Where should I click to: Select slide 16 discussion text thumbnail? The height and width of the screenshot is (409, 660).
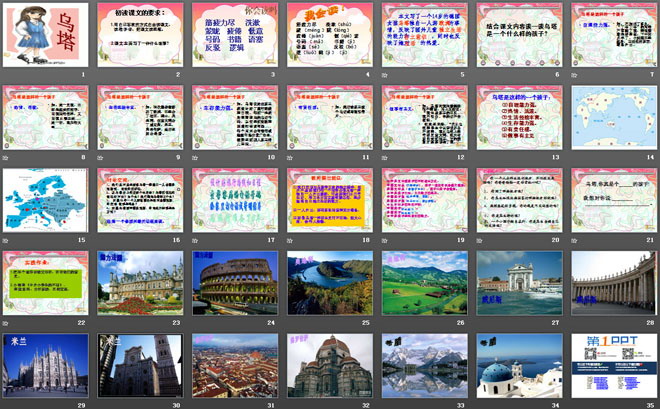[141, 200]
